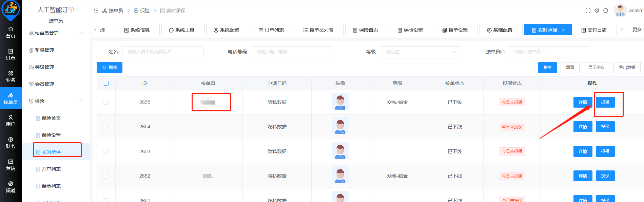Click 投保 button for row 2655

(x=605, y=102)
